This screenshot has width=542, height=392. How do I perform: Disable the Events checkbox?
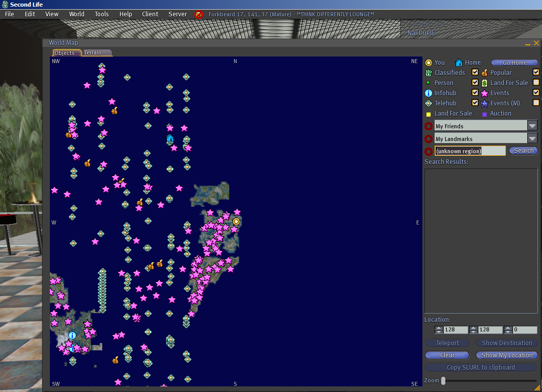536,93
